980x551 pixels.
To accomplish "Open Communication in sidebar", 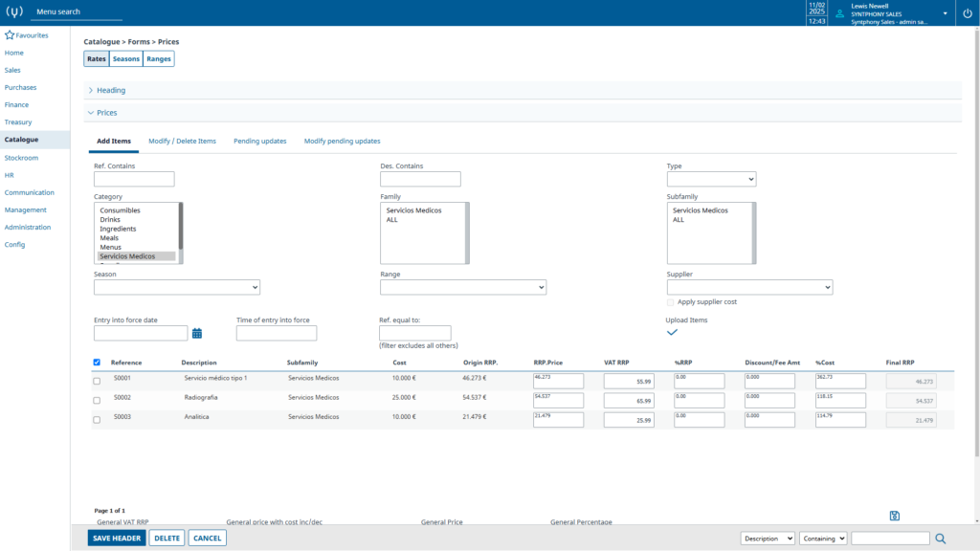I will click(x=30, y=193).
